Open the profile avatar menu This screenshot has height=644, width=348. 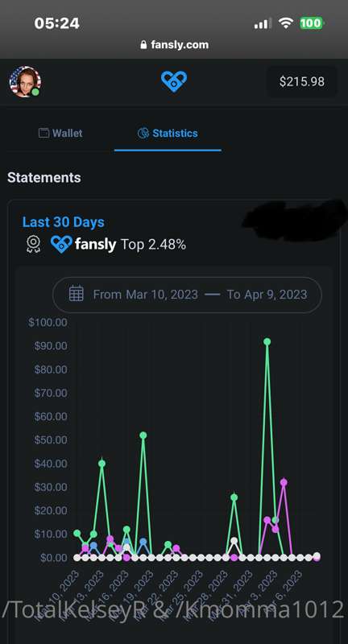25,82
